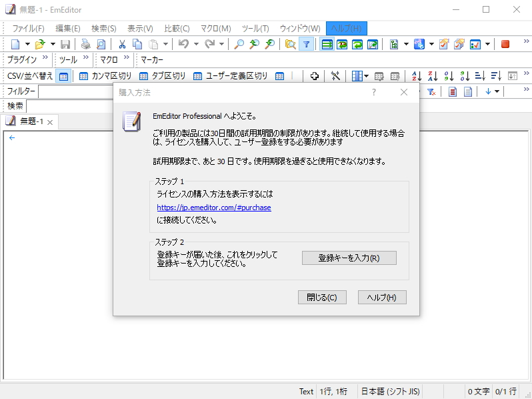Click inside the フィルター input field
The image size is (532, 399).
point(76,91)
